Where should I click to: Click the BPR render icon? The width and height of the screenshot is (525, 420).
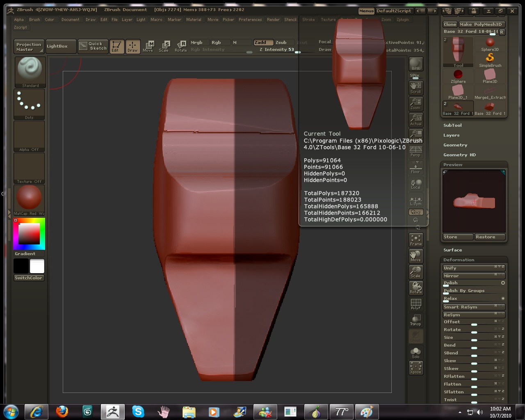point(415,64)
